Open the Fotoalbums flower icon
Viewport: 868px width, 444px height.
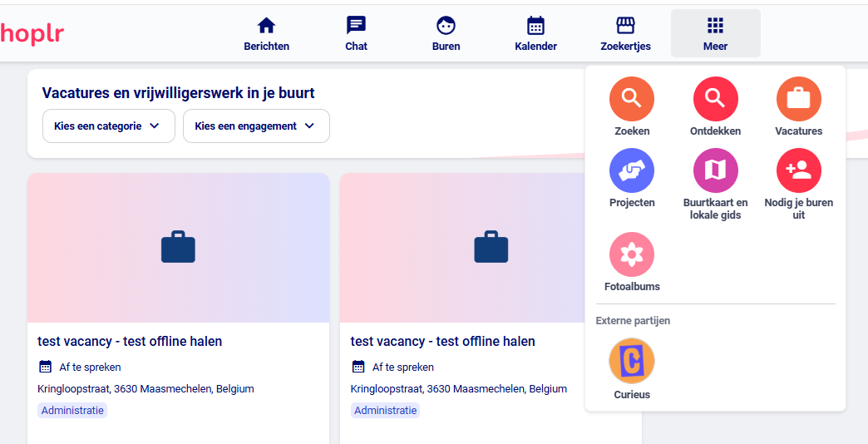[x=632, y=254]
